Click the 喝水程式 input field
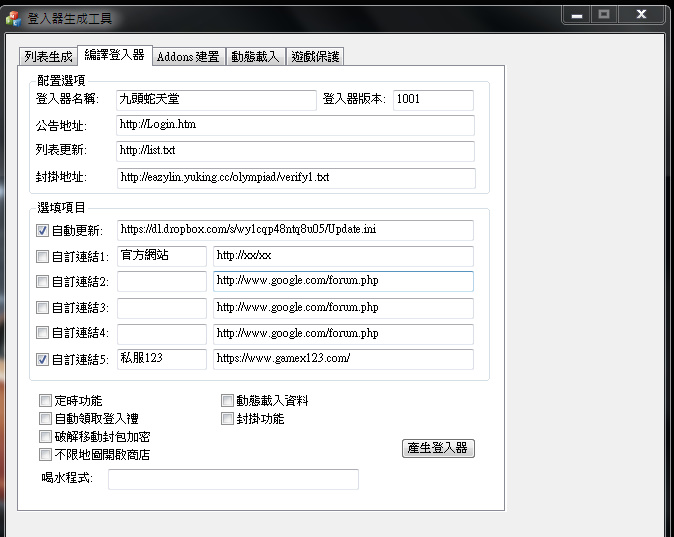Image resolution: width=674 pixels, height=537 pixels. (x=233, y=479)
